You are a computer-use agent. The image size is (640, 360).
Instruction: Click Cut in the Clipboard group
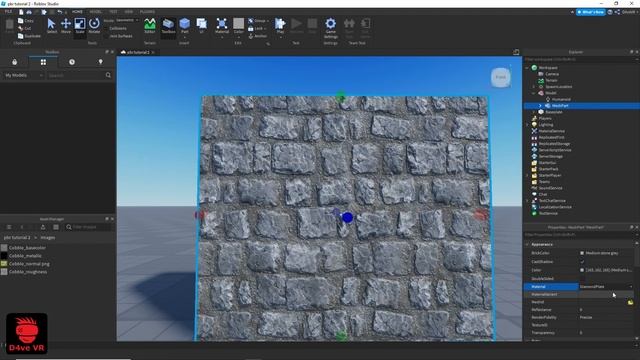coord(24,28)
